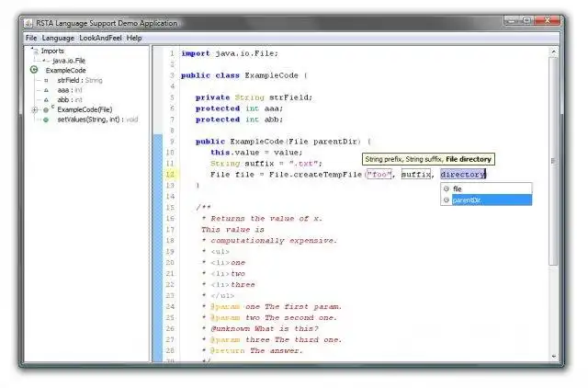Select aaa : int in outline
The image size is (588, 388).
point(70,90)
